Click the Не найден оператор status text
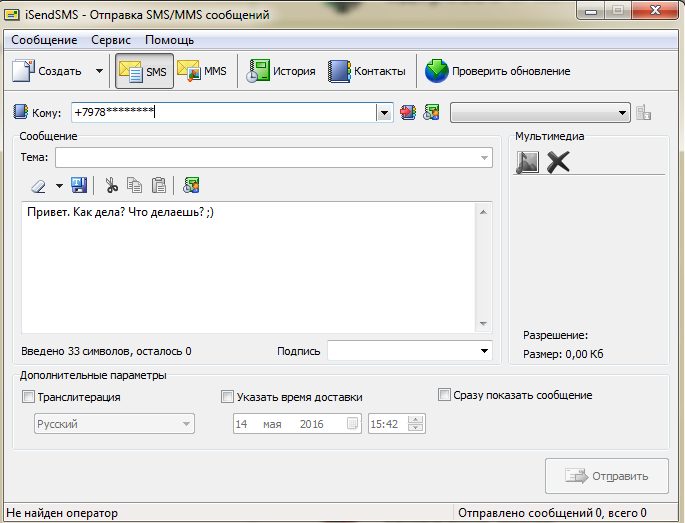 [62, 513]
